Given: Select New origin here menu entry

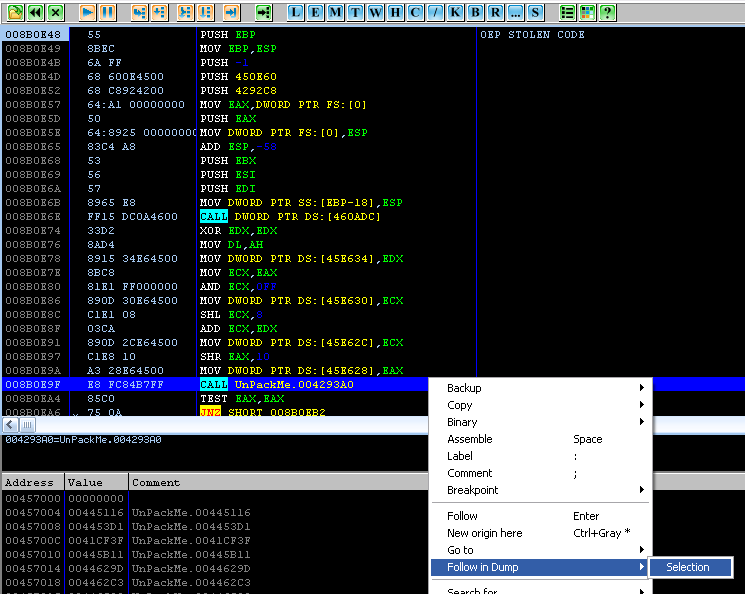Looking at the screenshot, I should [485, 533].
